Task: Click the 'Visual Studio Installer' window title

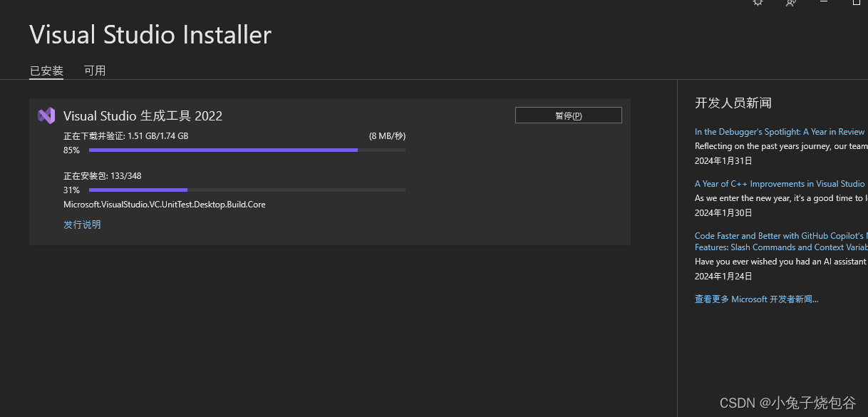Action: (150, 35)
